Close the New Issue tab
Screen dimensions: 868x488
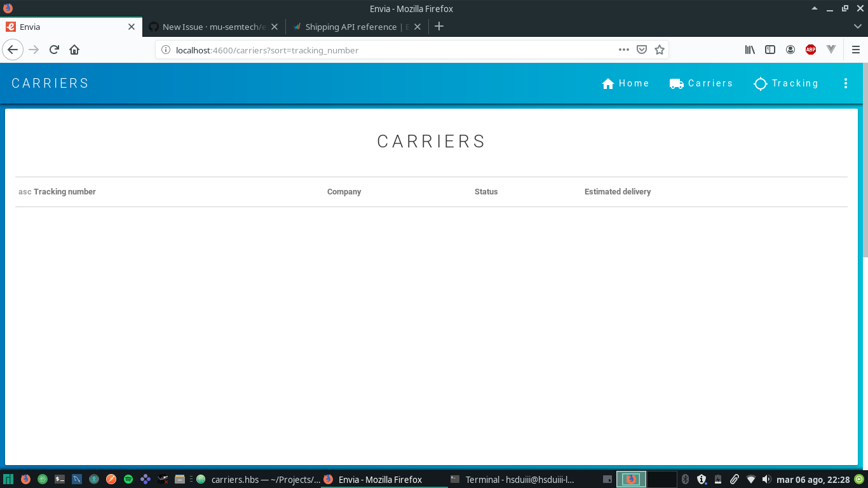[275, 27]
